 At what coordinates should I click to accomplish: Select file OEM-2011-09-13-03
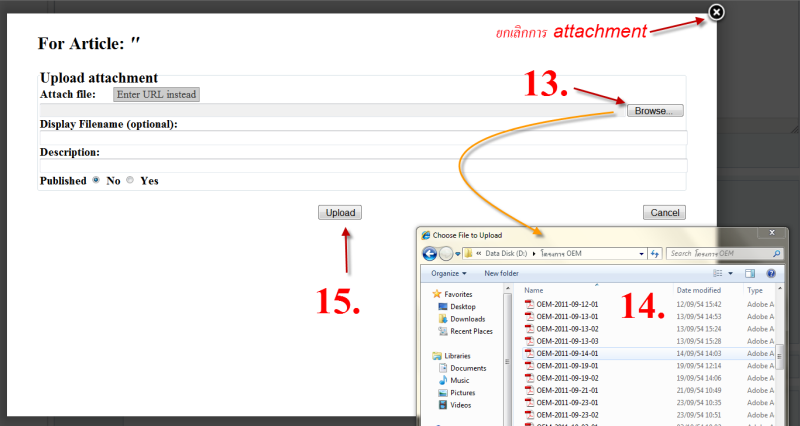(567, 341)
